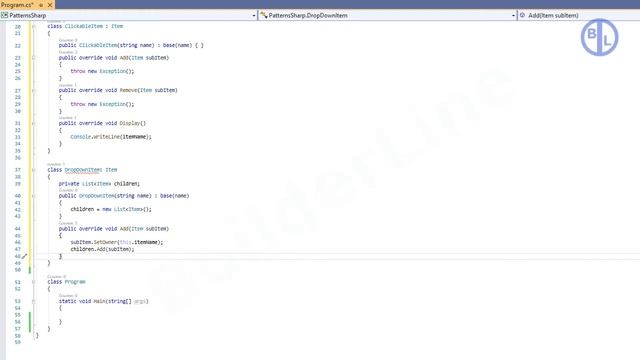640x360 pixels.
Task: Open CodeLens references above Main method
Action: [x=68, y=296]
